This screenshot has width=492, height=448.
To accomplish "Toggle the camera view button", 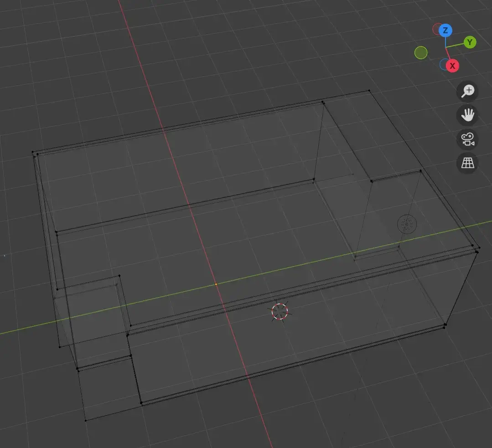I will (x=467, y=139).
